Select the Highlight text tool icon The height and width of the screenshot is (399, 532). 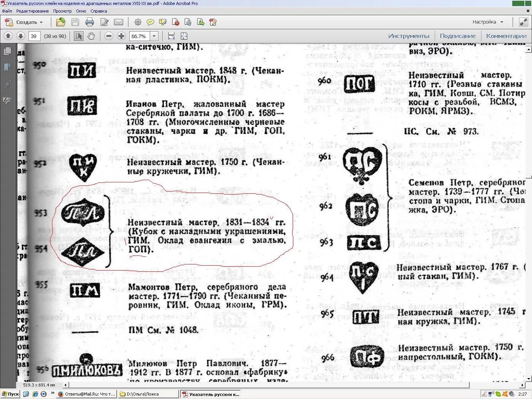pyautogui.click(x=163, y=22)
